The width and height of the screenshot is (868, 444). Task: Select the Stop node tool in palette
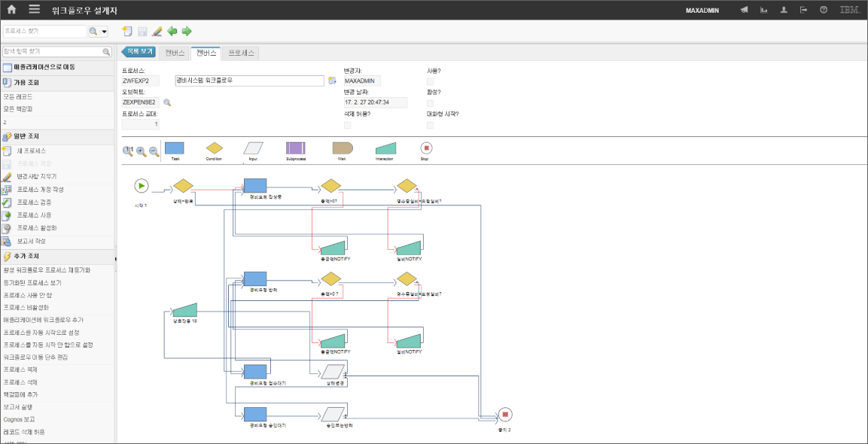[x=426, y=148]
